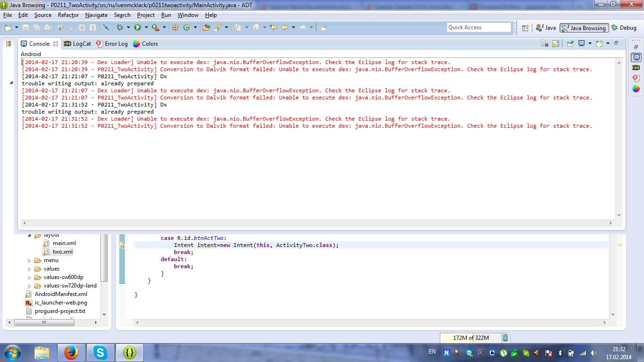Click the Display Selected Console monitor icon
This screenshot has height=362, width=644.
[x=581, y=43]
